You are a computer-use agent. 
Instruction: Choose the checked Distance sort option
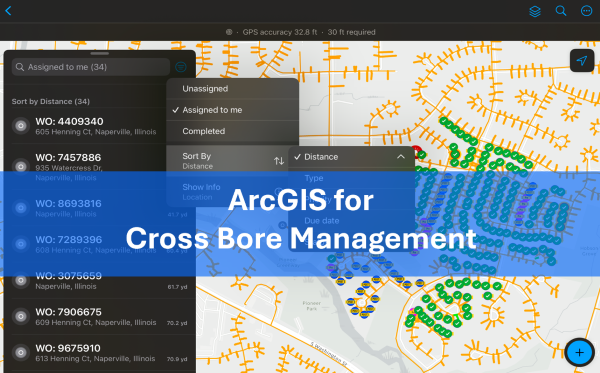(x=351, y=157)
